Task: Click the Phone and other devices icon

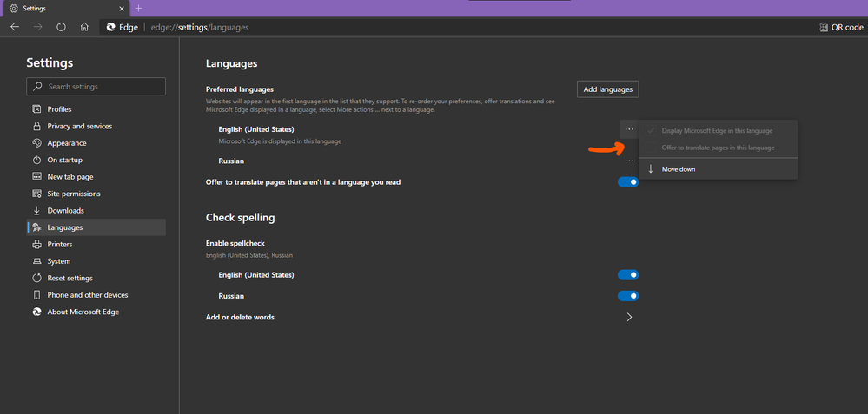Action: (36, 294)
